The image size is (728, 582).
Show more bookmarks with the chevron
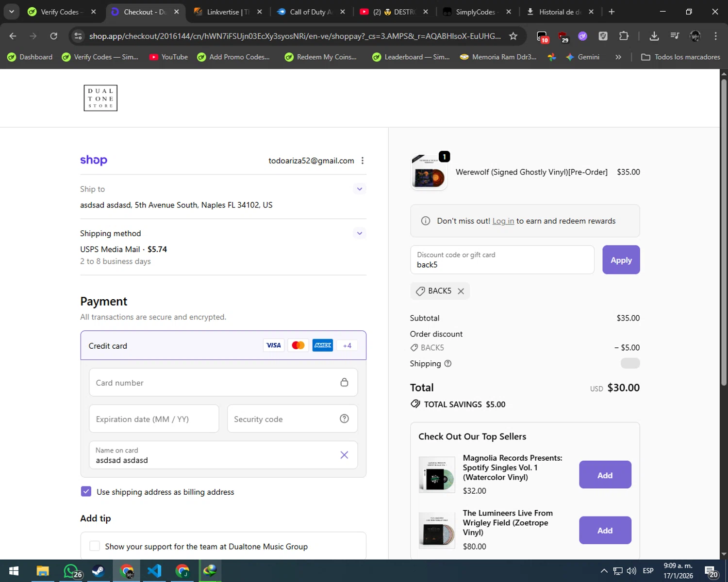[618, 57]
